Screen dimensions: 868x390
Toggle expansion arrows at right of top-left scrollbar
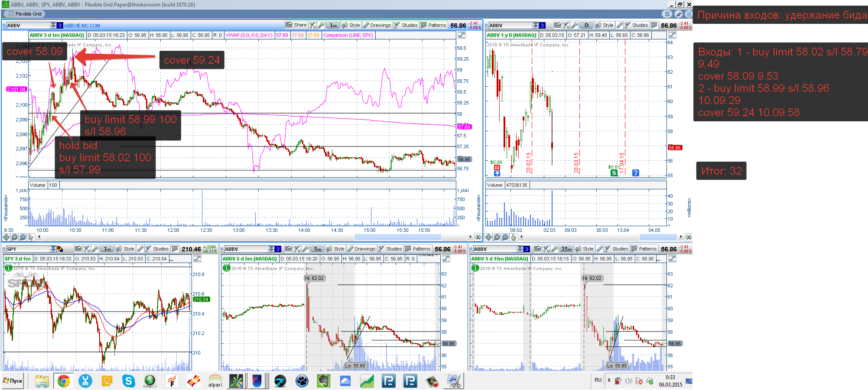pyautogui.click(x=478, y=237)
